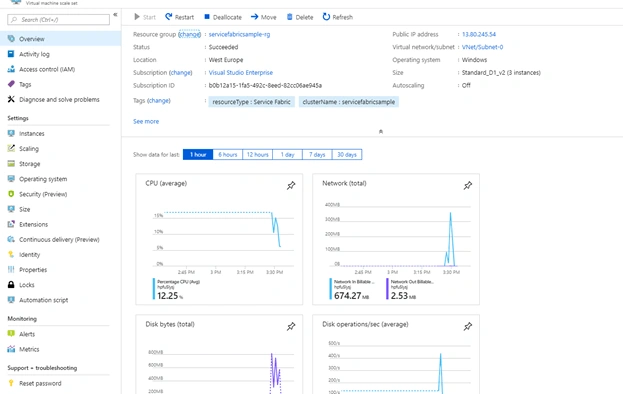Open Size icon in Settings
Screen dimensions: 623x394
(x=11, y=209)
